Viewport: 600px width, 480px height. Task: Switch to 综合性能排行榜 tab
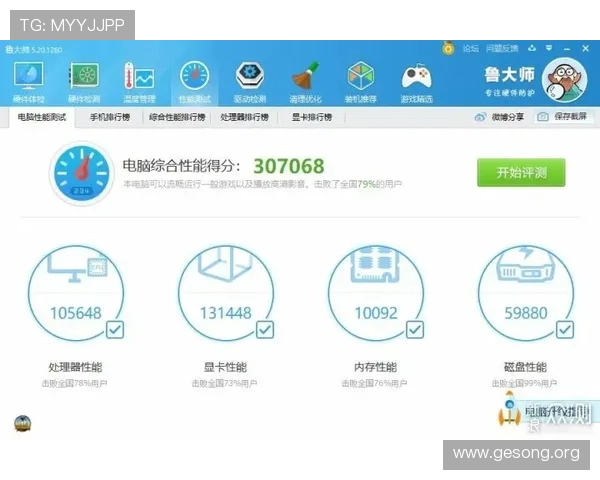177,117
